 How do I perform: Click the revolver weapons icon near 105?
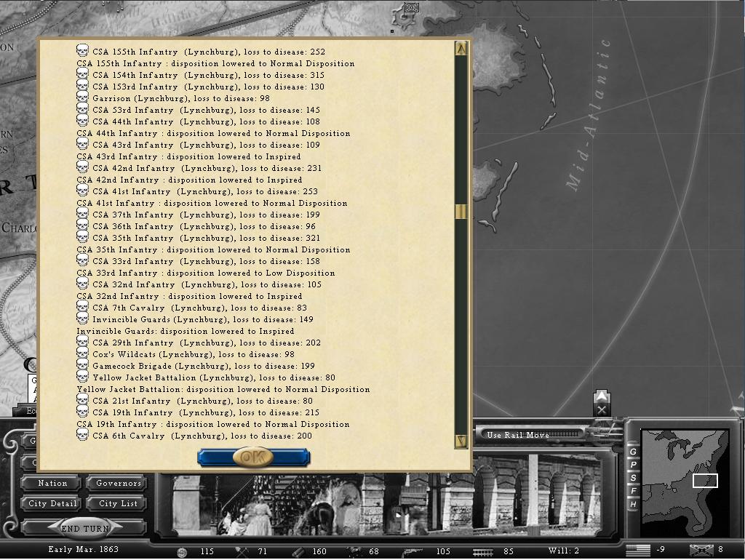(413, 551)
